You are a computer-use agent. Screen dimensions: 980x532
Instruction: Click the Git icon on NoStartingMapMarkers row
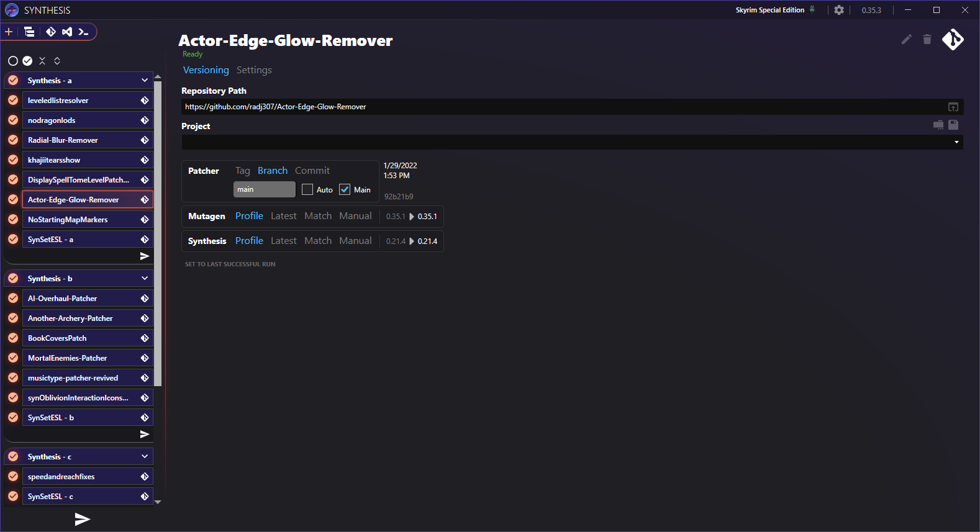145,220
